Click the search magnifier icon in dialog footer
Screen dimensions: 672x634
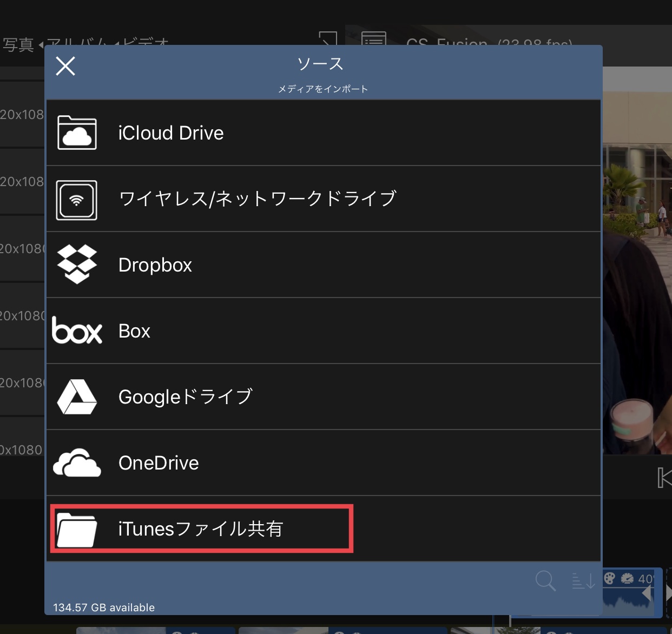coord(545,581)
